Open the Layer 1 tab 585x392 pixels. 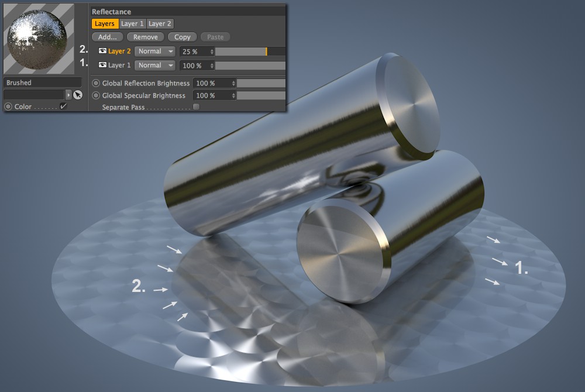click(x=132, y=23)
